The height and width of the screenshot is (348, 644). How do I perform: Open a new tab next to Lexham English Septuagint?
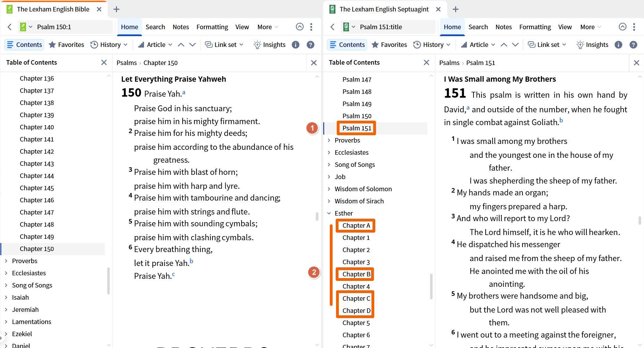tap(456, 9)
